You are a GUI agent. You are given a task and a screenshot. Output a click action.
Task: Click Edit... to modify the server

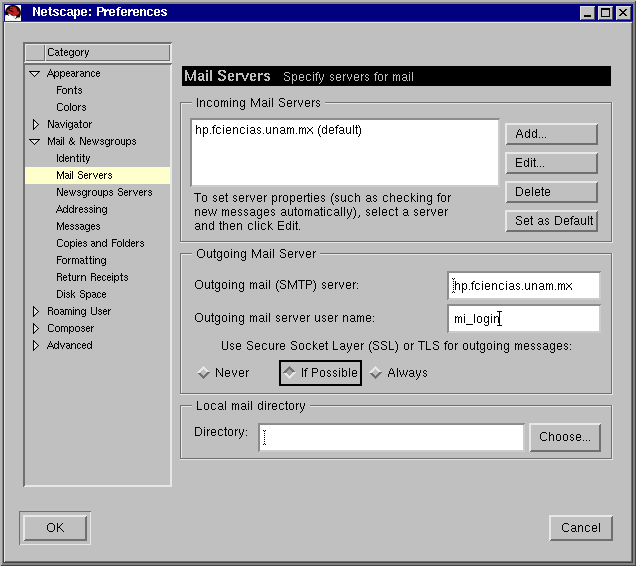(x=551, y=163)
